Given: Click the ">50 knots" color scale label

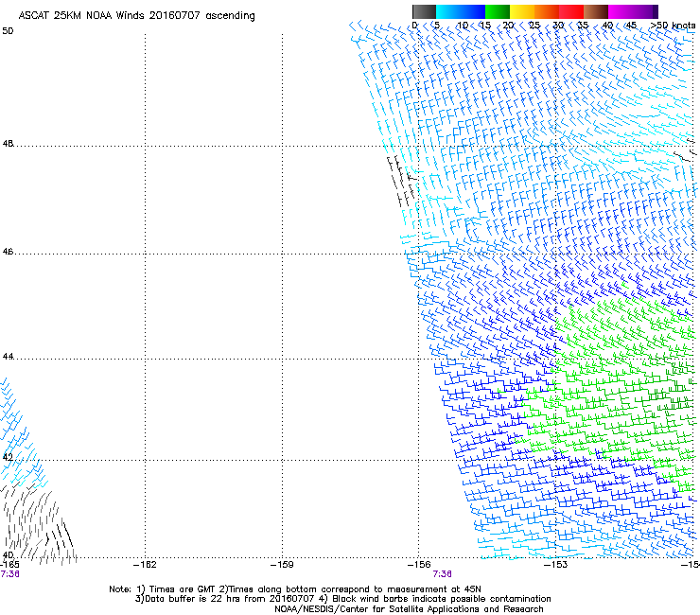Looking at the screenshot, I should 674,26.
